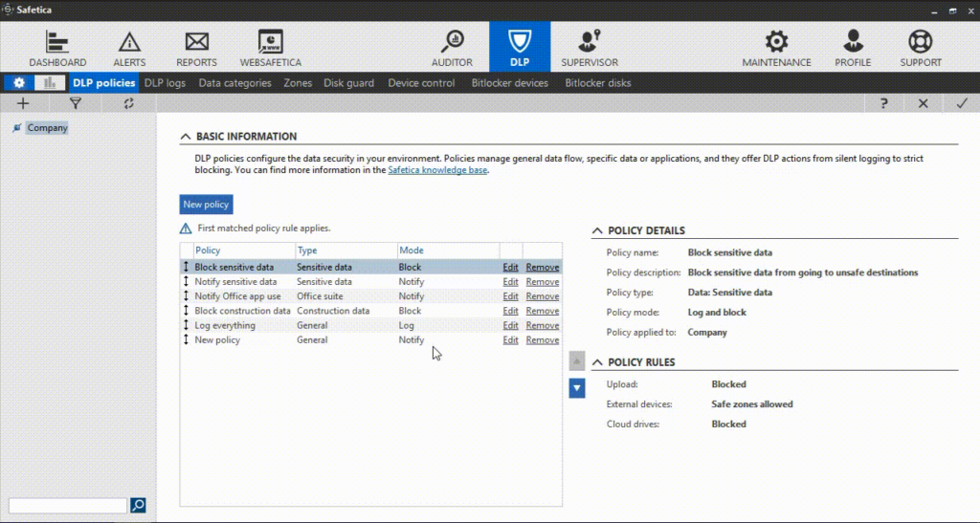The width and height of the screenshot is (980, 523).
Task: Sort by the Type column header
Action: tap(346, 251)
